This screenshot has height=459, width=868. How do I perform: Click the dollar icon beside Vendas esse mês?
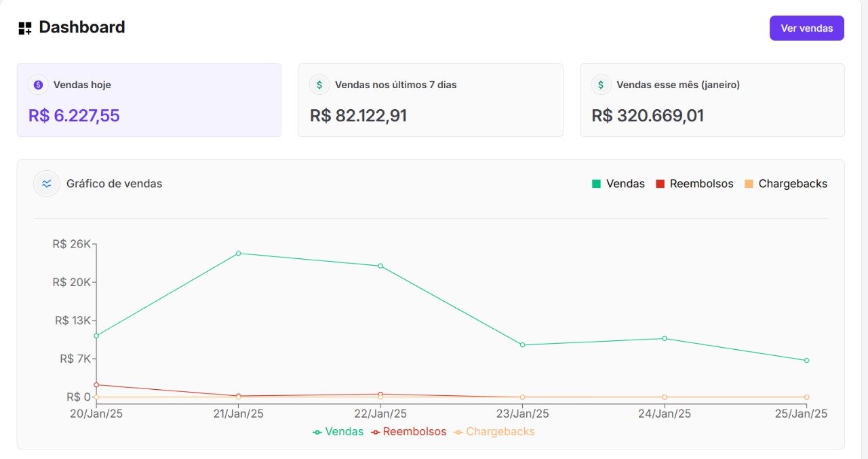point(601,85)
